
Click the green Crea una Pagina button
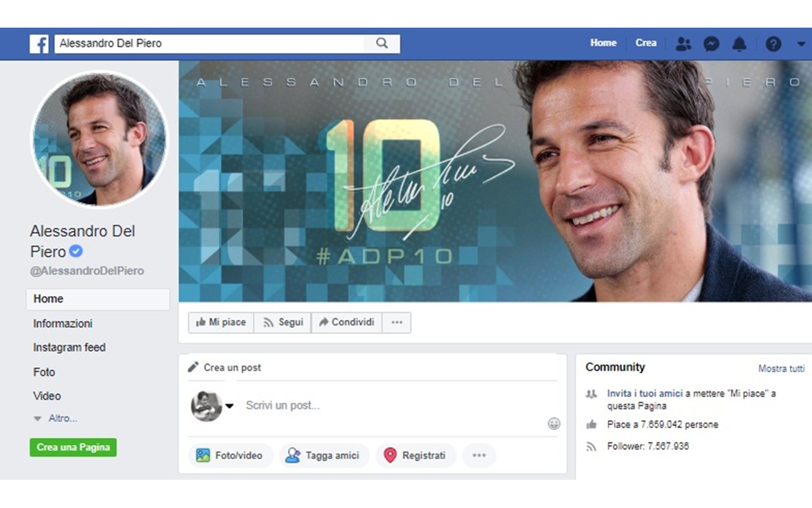point(73,447)
